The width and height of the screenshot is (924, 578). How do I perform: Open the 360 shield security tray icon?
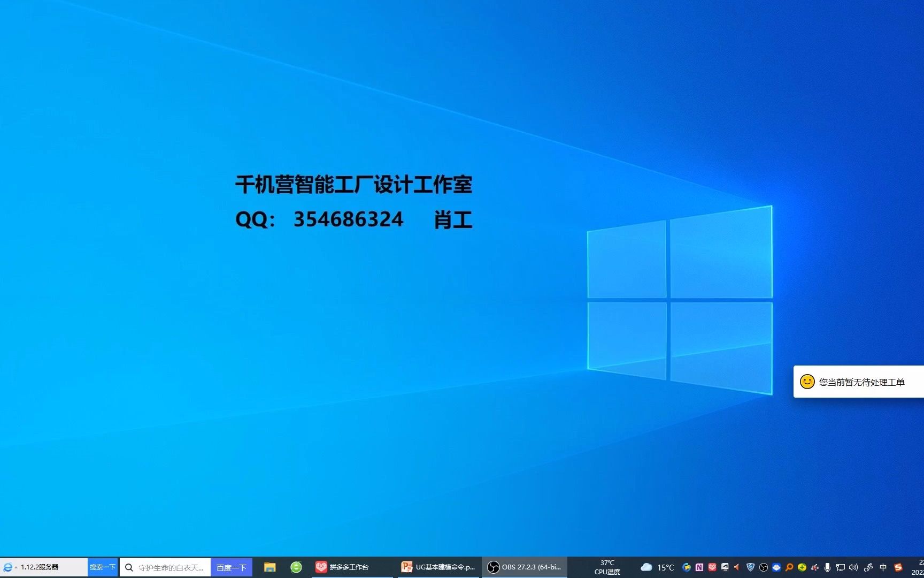click(750, 567)
